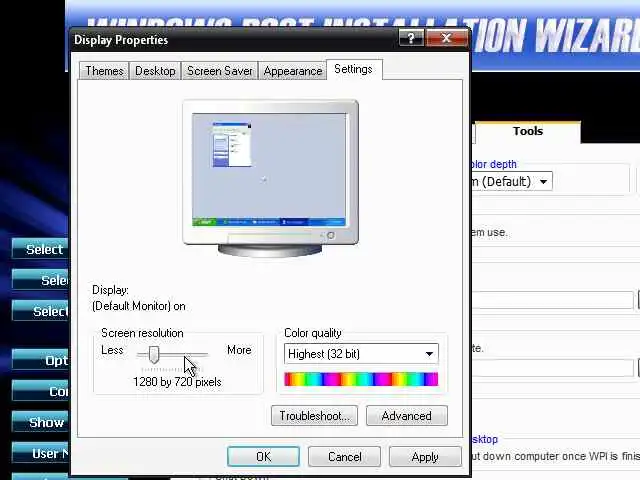The image size is (640, 480).
Task: Click the '(Default Monitor) on' text
Action: [x=139, y=306]
